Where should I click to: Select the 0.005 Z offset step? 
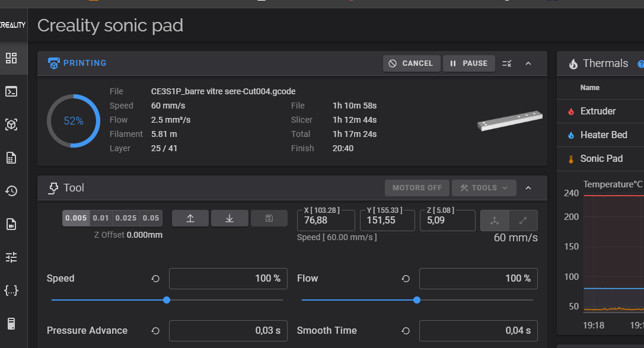click(76, 218)
